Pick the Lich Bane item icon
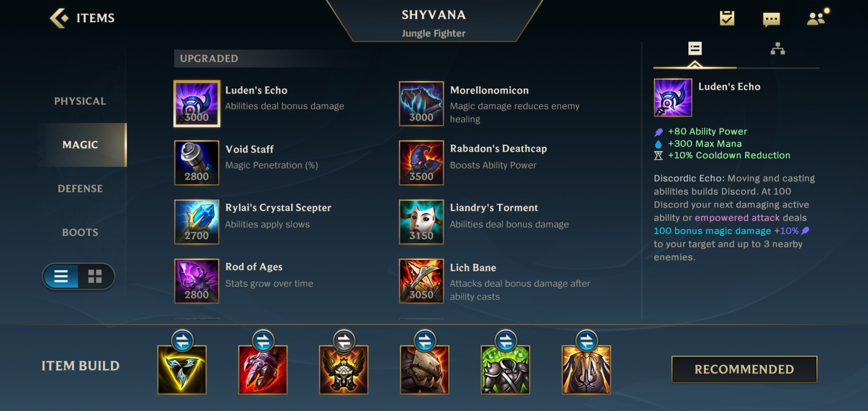Screen dimensions: 868x411 tap(421, 281)
